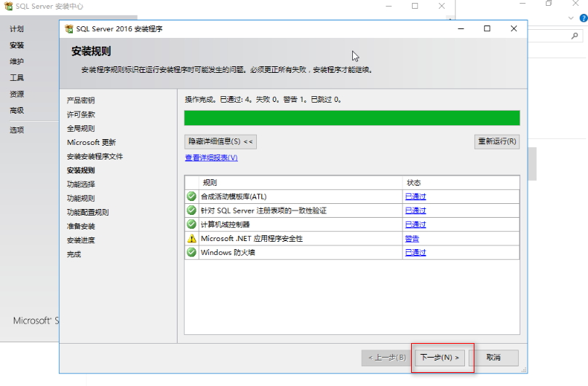Open the 已通过 link for 合成活动模板库(ATL)
The width and height of the screenshot is (588, 386).
[416, 197]
